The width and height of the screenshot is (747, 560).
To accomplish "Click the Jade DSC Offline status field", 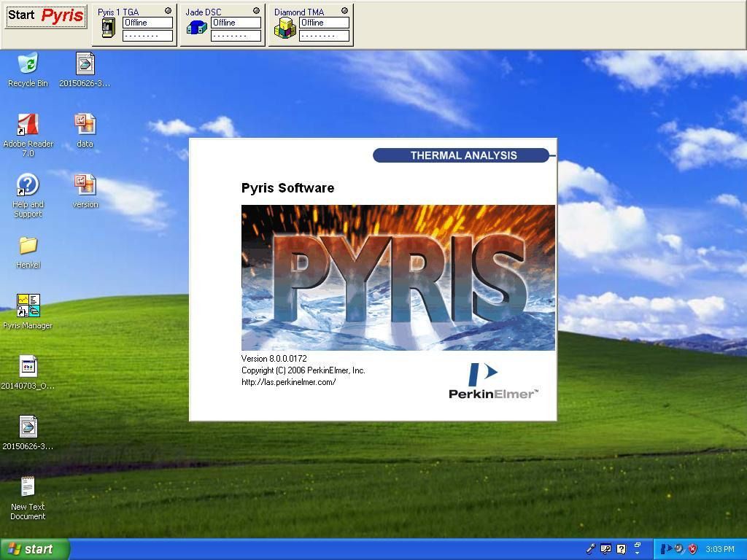I will click(236, 23).
